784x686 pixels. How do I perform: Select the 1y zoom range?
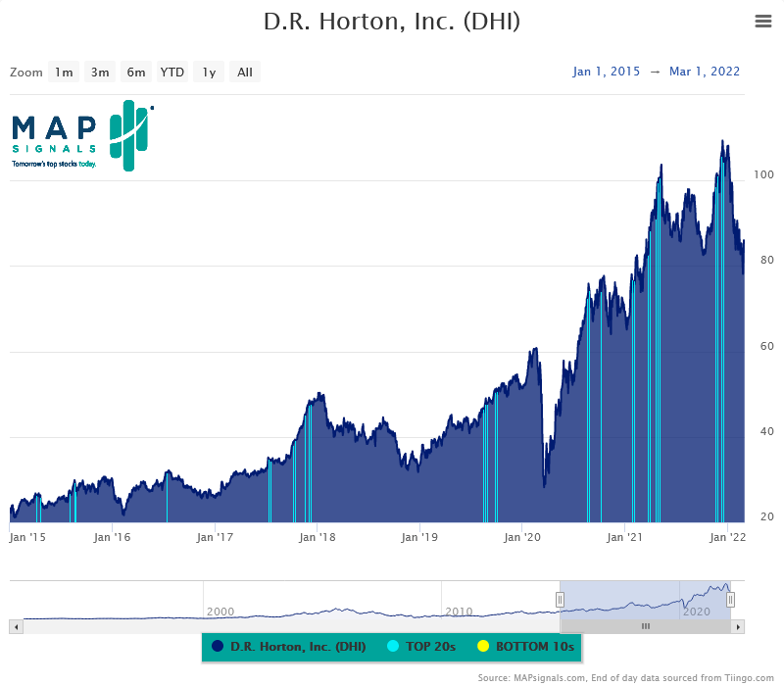pos(209,72)
